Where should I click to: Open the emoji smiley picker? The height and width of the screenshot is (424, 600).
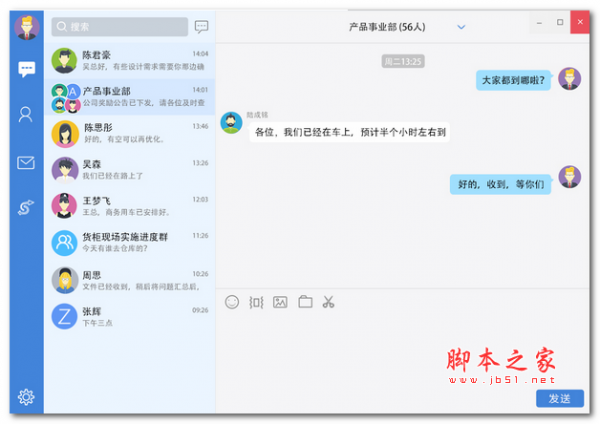click(x=232, y=302)
